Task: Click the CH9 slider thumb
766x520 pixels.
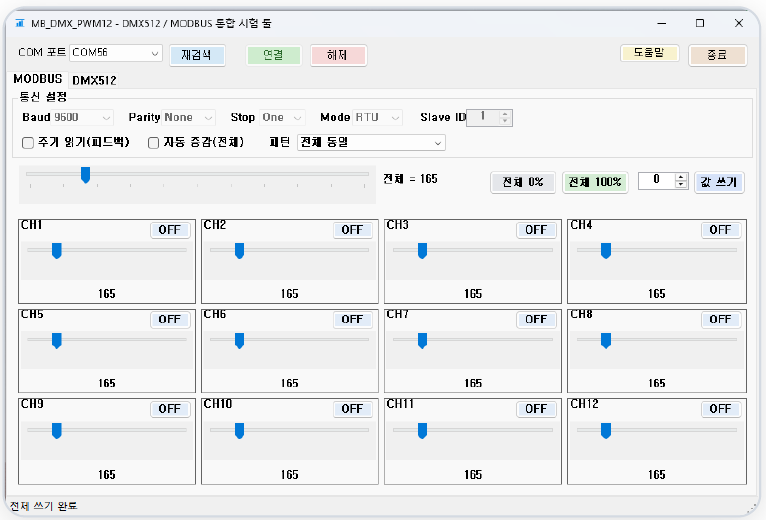Action: 57,431
